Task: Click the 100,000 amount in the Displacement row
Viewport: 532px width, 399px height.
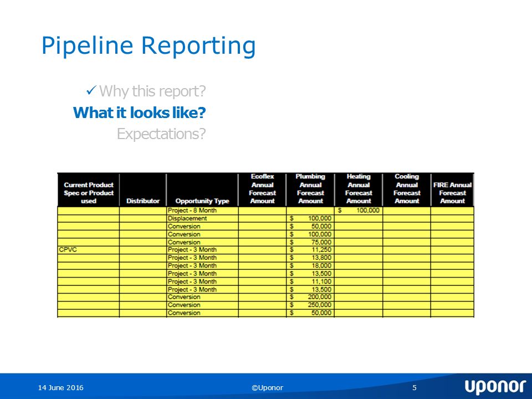Action: [x=310, y=218]
